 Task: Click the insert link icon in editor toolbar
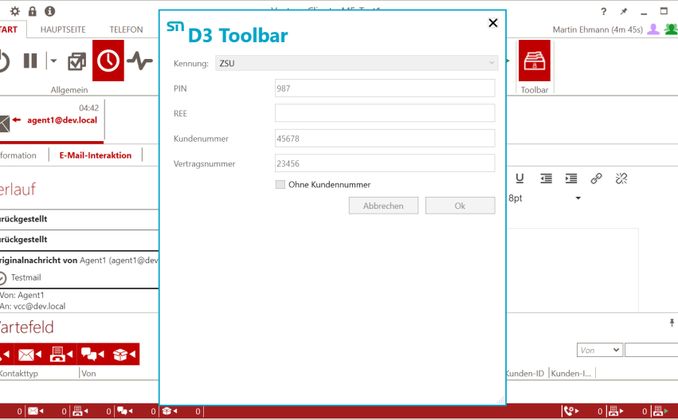[596, 178]
